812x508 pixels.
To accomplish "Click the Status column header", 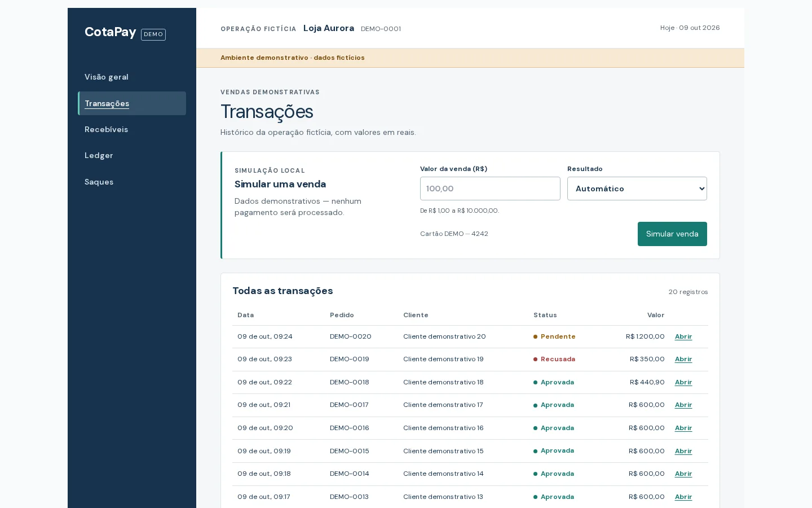I will click(545, 315).
